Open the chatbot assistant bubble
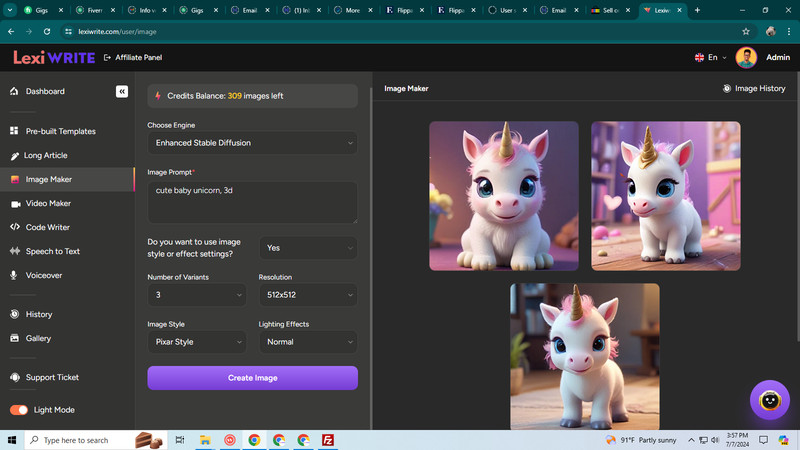This screenshot has width=800, height=450. click(x=769, y=400)
